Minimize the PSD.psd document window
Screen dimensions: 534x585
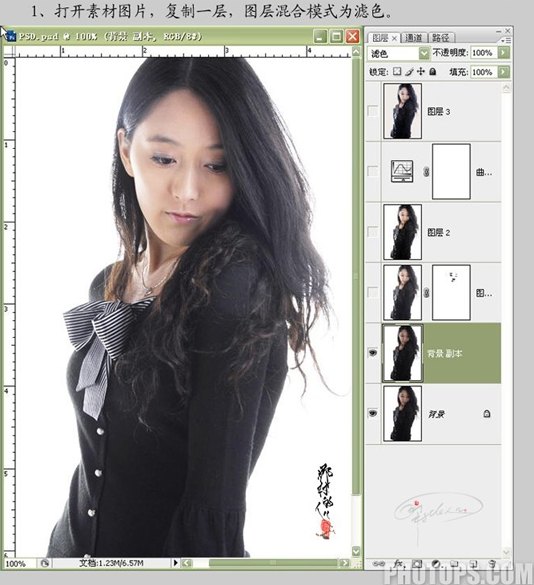point(320,36)
